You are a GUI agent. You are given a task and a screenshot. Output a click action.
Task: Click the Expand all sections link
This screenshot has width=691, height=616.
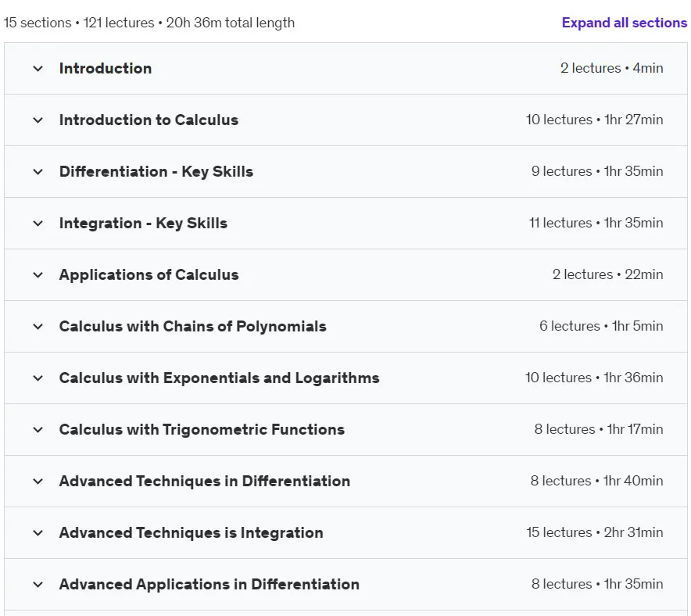[x=624, y=23]
